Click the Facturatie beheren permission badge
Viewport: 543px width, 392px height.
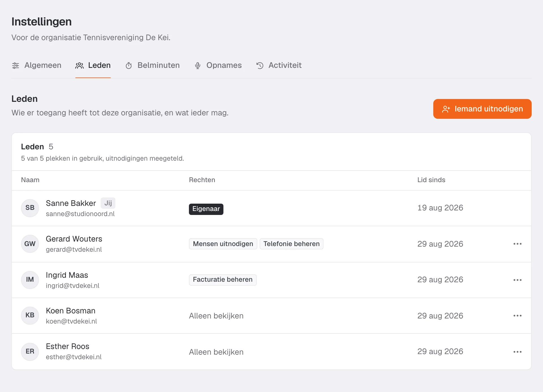[x=223, y=280]
